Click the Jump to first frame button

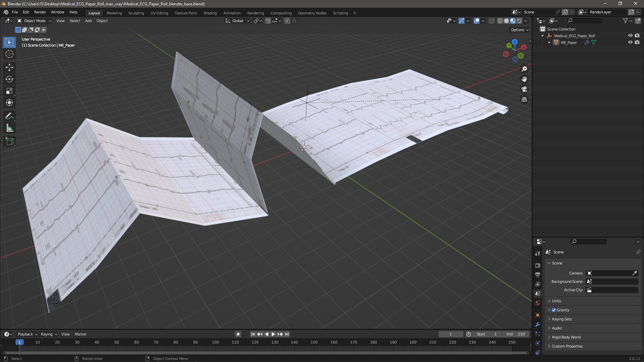pyautogui.click(x=253, y=334)
